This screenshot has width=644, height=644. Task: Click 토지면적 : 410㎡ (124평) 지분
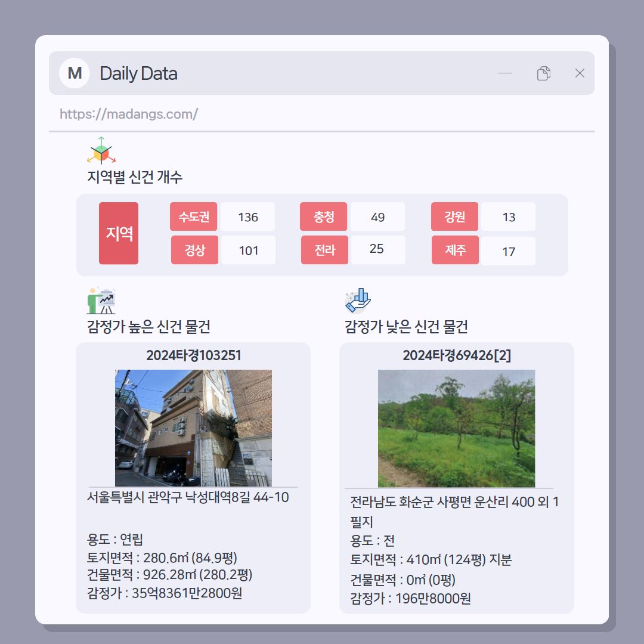point(431,560)
